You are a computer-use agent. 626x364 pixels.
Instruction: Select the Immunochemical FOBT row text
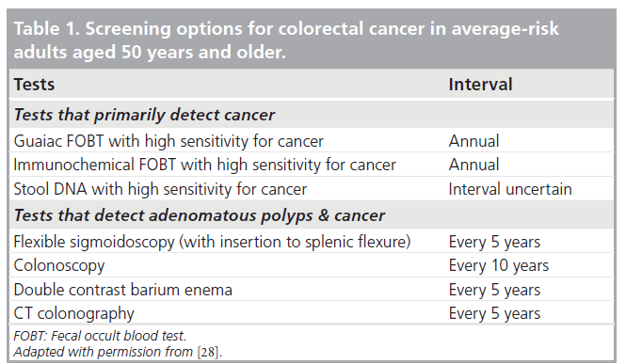pyautogui.click(x=205, y=165)
